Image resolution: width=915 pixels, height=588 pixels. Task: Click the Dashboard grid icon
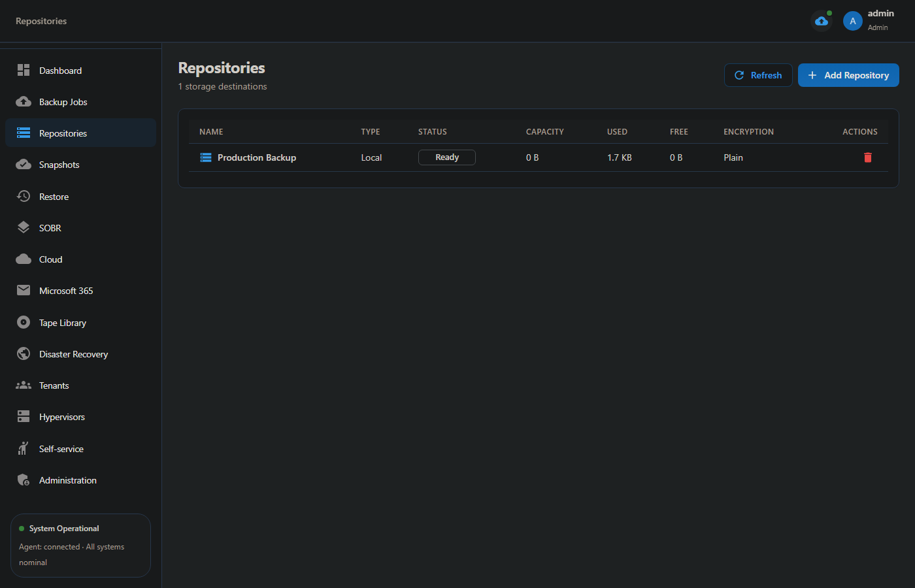pos(24,70)
